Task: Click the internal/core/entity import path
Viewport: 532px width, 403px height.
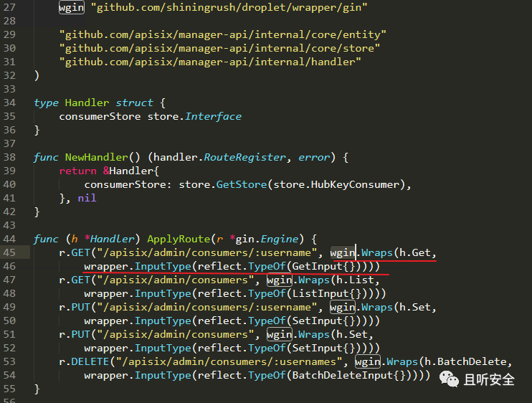Action: 222,34
